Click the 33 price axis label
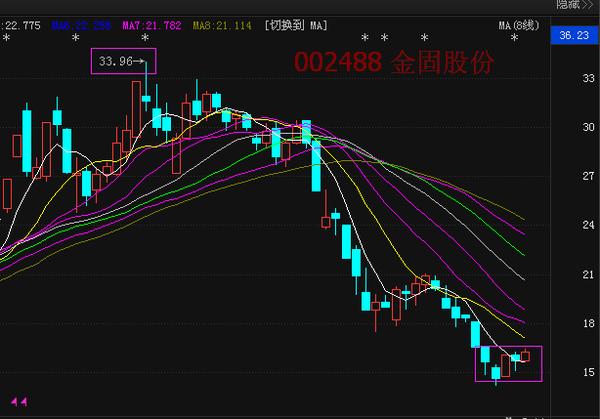600x419 pixels. pyautogui.click(x=589, y=79)
